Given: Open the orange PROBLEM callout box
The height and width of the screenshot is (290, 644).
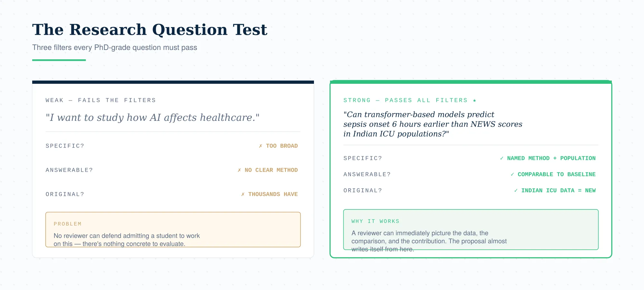Looking at the screenshot, I should pyautogui.click(x=173, y=229).
